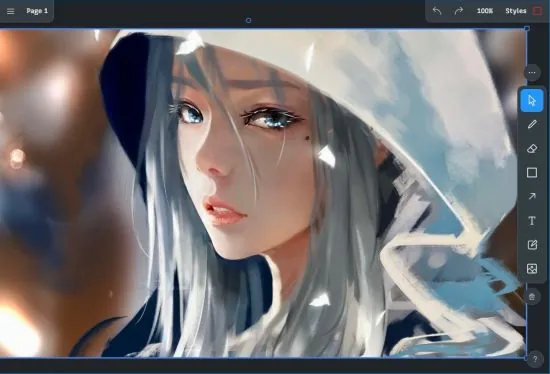Select the Pencil draw tool
550x374 pixels.
point(532,124)
